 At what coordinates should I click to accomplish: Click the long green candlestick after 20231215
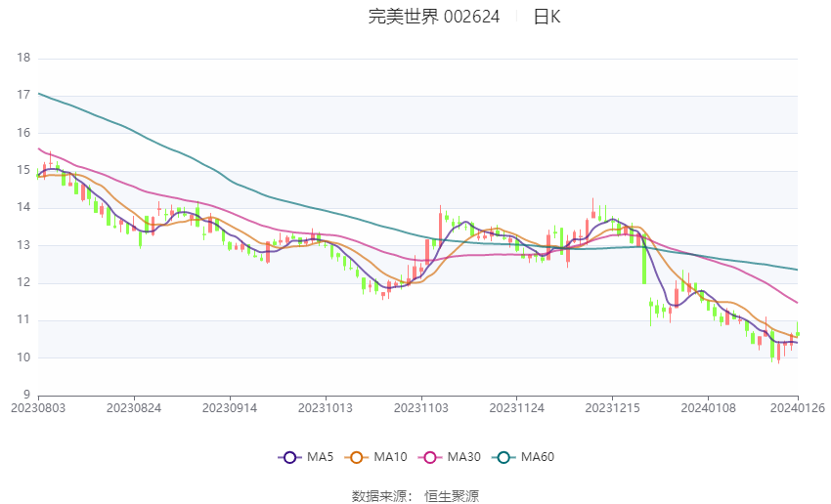(x=644, y=260)
